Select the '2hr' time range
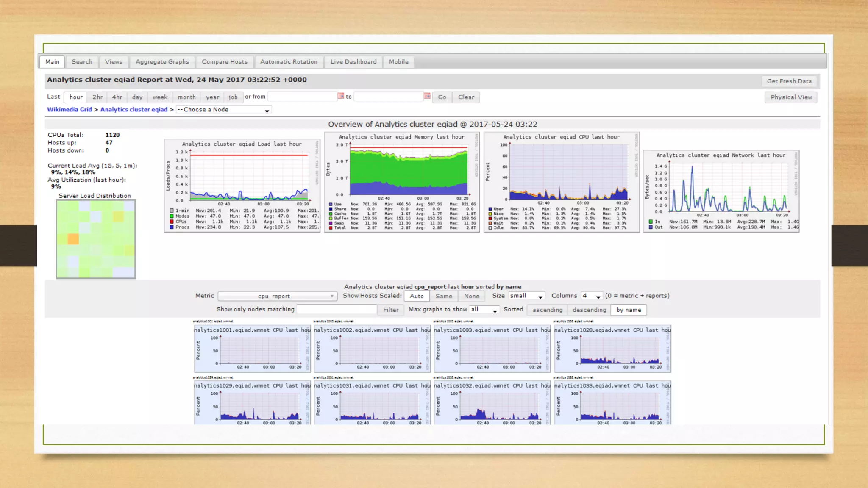This screenshot has width=868, height=488. 97,97
